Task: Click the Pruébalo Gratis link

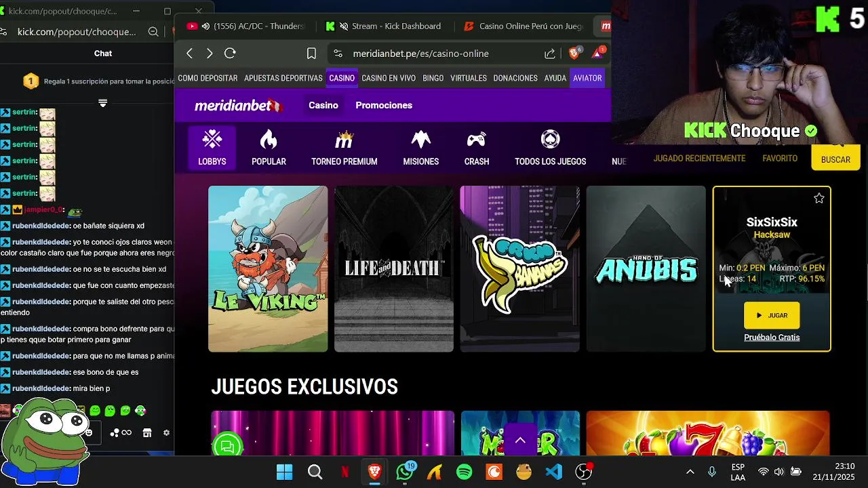Action: 772,338
